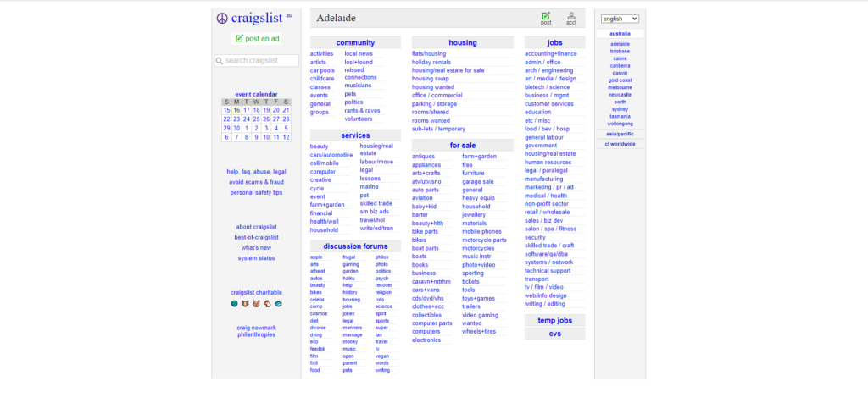Open the 'housing' section header
Viewport: 868px width, 403px height.
point(463,42)
